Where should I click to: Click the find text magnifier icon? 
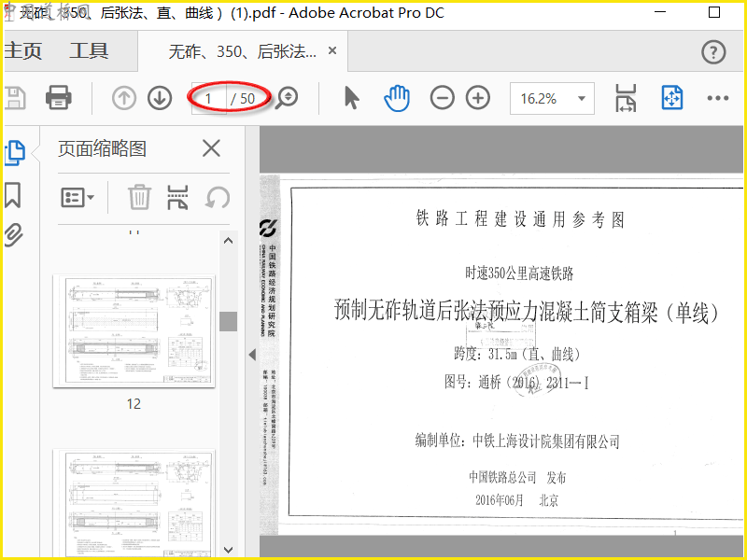coord(288,98)
